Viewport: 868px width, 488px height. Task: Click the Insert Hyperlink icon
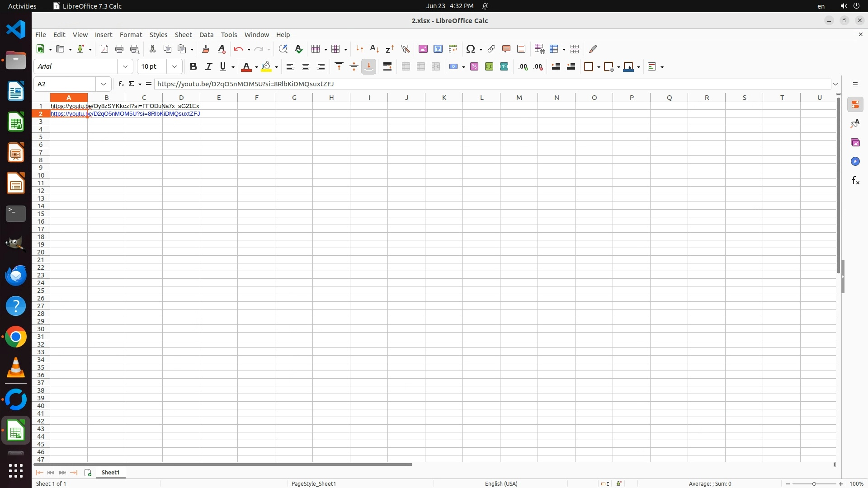point(491,49)
